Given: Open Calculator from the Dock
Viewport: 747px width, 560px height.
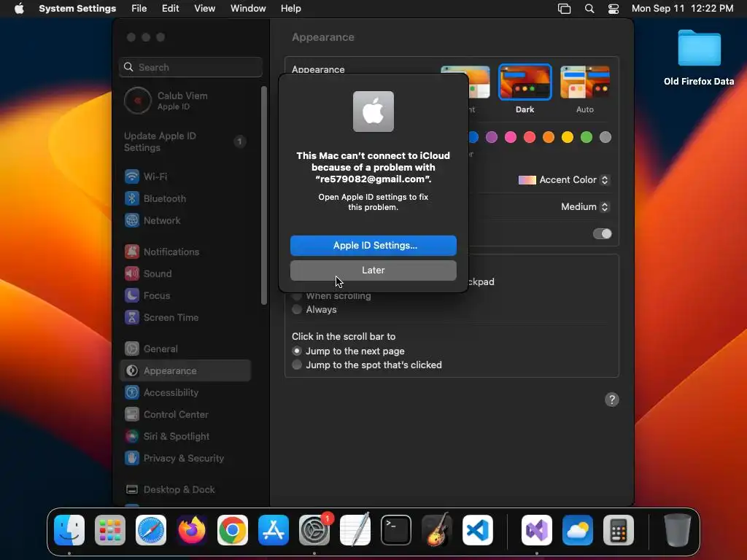Looking at the screenshot, I should pos(619,530).
